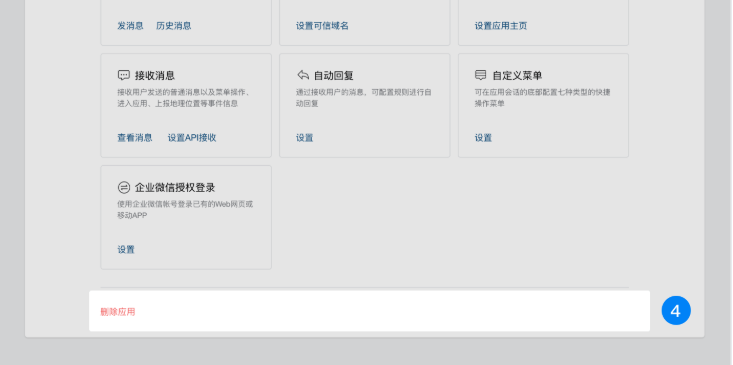Open the 设置API接收 link
The image size is (733, 365).
[192, 137]
